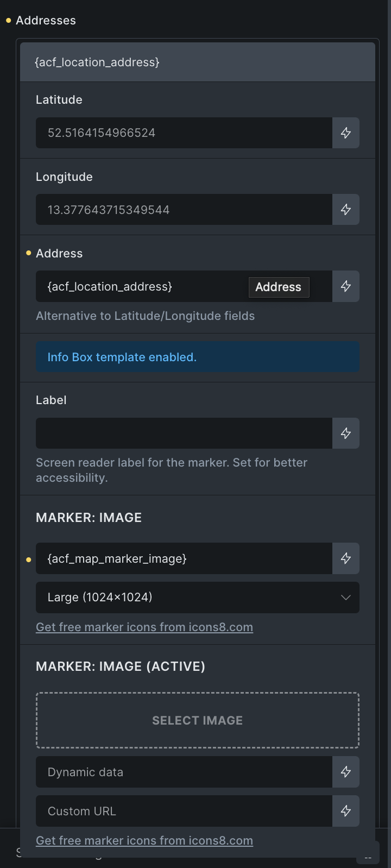Click the bolt icon beside Label field
391x868 pixels.
pyautogui.click(x=346, y=433)
